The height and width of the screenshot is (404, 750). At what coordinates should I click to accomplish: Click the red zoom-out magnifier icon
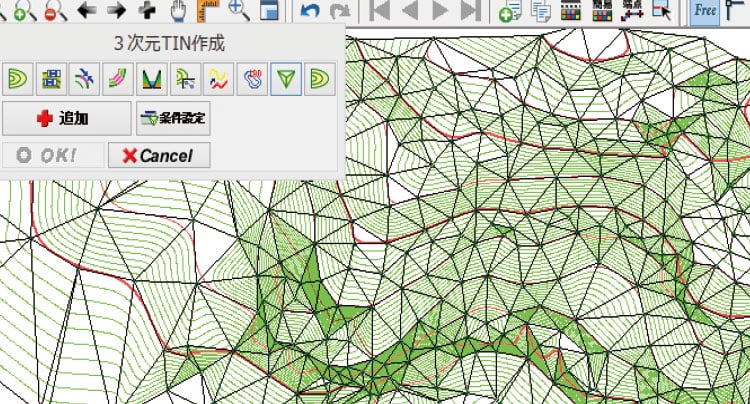[x=55, y=11]
